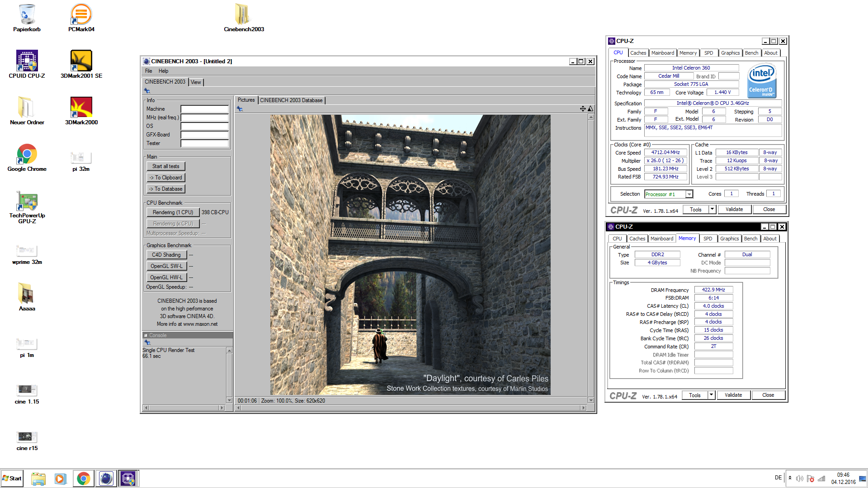Switch to Chrome in the taskbar
The image size is (868, 488).
tap(83, 479)
